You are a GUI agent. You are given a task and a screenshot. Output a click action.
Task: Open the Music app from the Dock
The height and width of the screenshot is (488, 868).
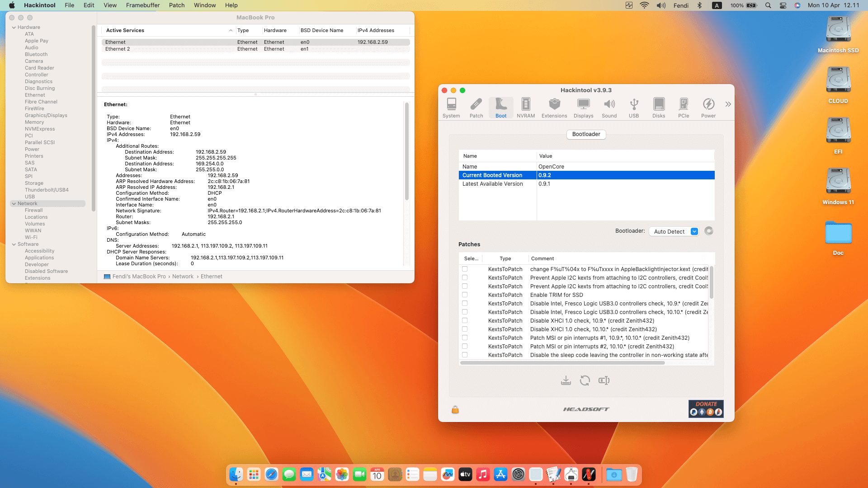pos(483,474)
